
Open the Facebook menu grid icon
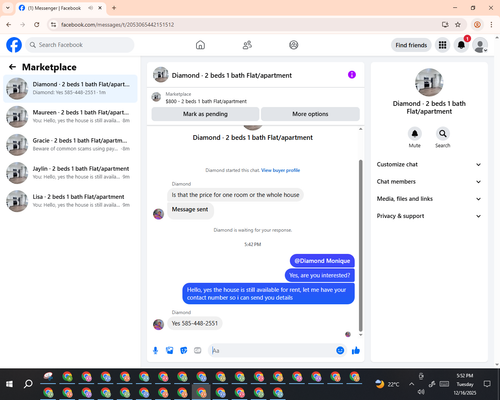442,45
